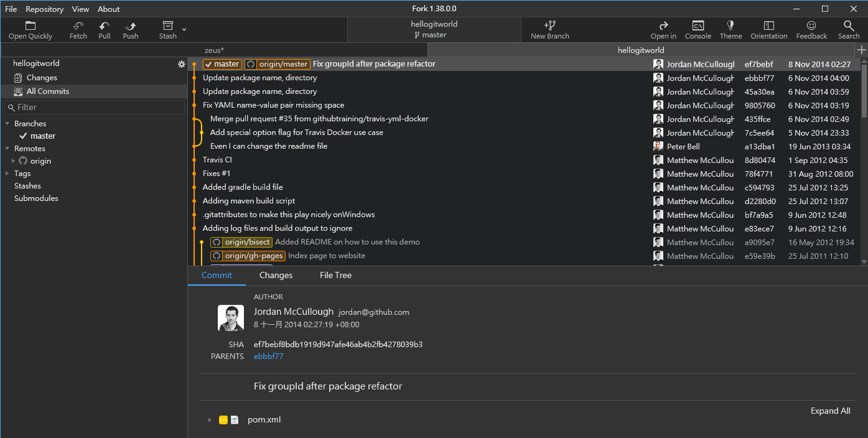This screenshot has height=438, width=868.
Task: Open parent commit ebbbf77 link
Action: click(268, 356)
